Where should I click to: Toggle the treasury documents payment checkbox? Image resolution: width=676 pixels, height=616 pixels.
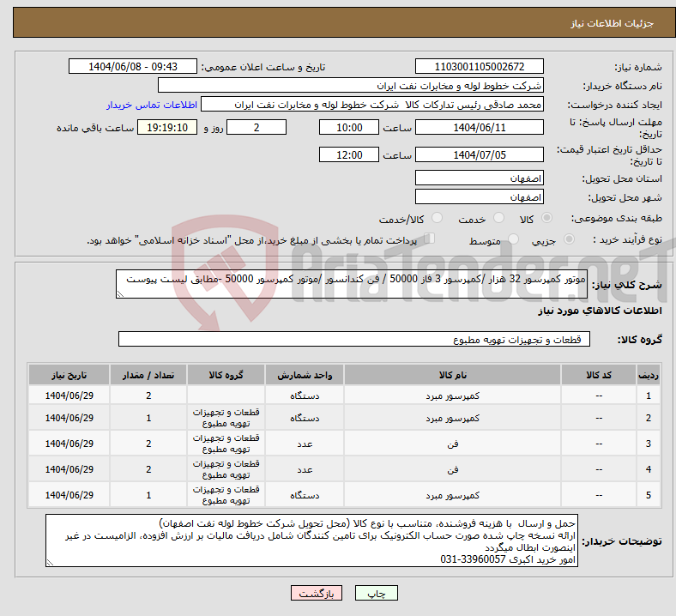[430, 239]
